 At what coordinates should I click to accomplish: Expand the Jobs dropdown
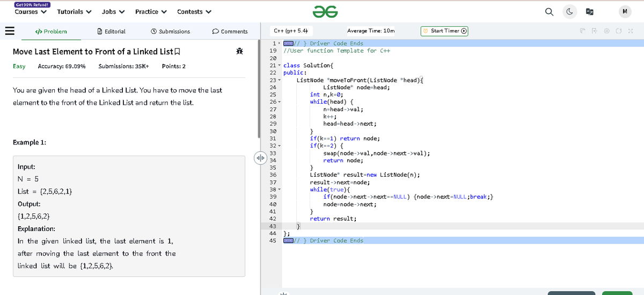click(x=113, y=11)
